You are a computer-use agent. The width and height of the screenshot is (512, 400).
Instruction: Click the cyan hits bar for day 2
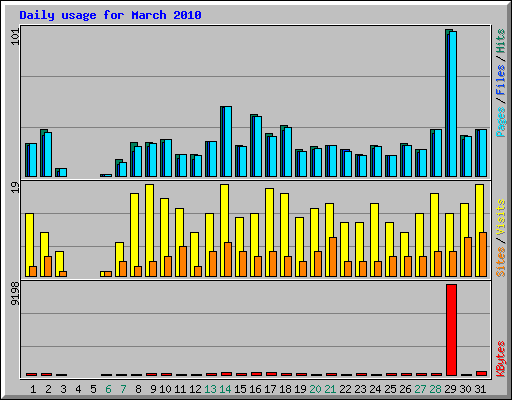coord(48,154)
